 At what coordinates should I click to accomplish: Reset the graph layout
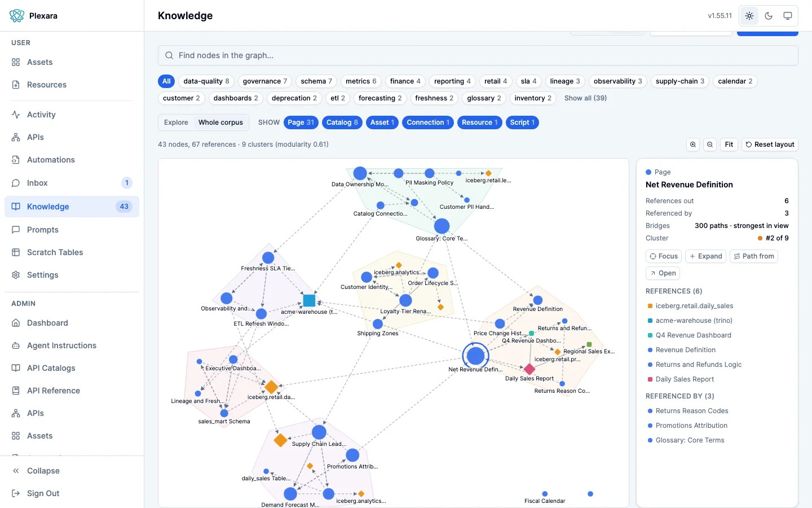tap(770, 144)
